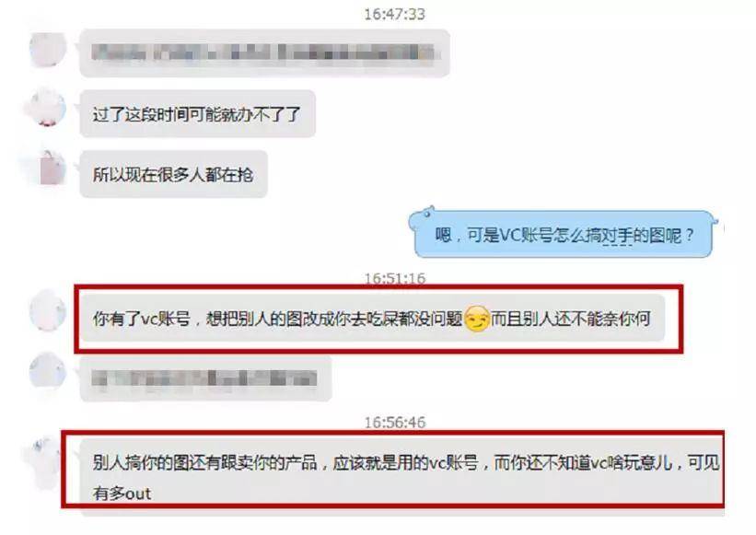Click avatar next to 过了这段时间可能就办不了了

tap(47, 108)
